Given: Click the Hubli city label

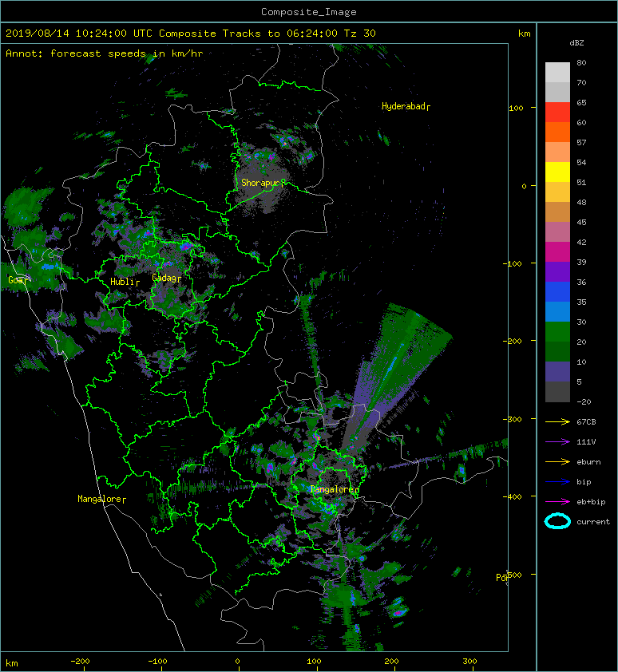Looking at the screenshot, I should coord(123,282).
